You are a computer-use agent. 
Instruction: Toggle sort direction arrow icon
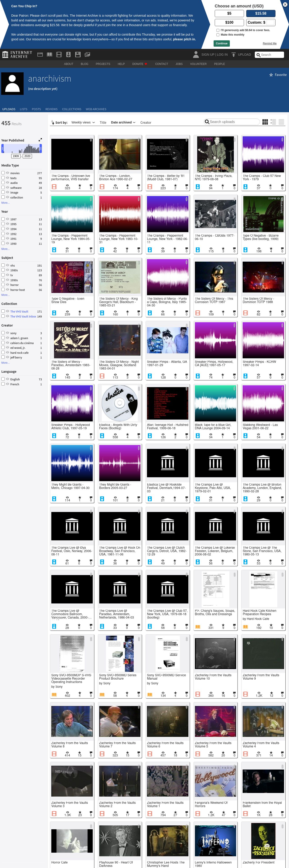coord(53,122)
